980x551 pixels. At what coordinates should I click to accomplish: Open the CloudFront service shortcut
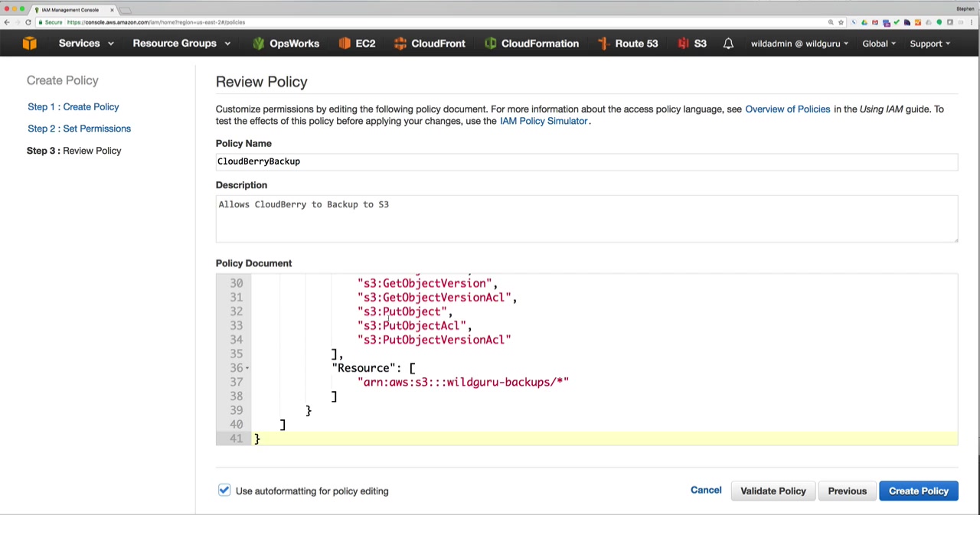pyautogui.click(x=430, y=44)
